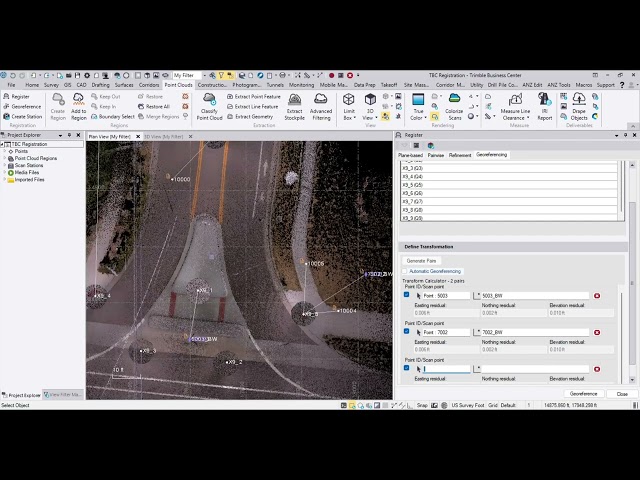Click the view filter funnel icon in the quick toolbar

[x=221, y=75]
